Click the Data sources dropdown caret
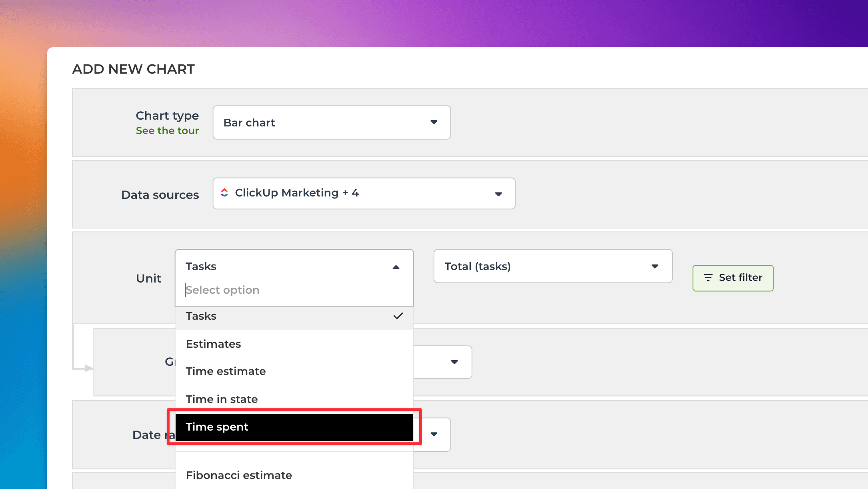This screenshot has width=868, height=489. 498,194
